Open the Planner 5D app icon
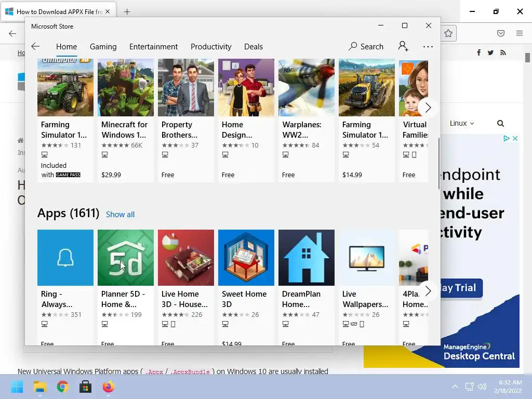532x399 pixels. pyautogui.click(x=126, y=258)
